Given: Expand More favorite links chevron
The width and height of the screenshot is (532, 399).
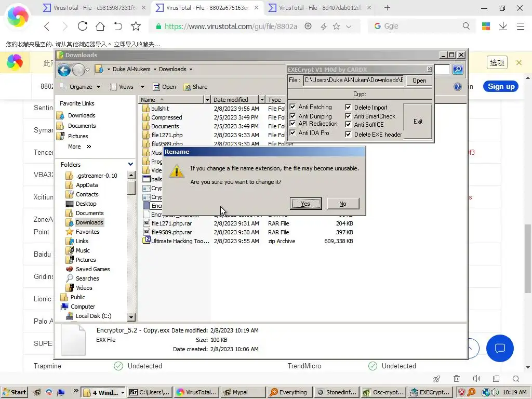Looking at the screenshot, I should pos(89,147).
